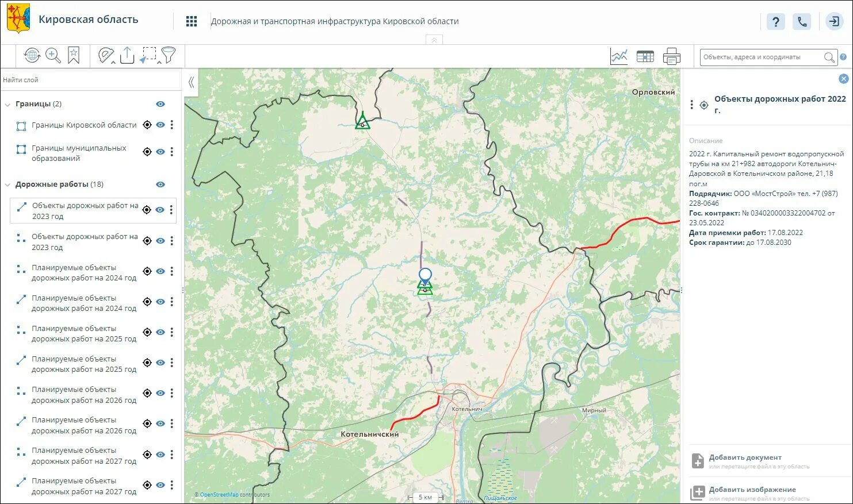The image size is (853, 504).
Task: Zoom to Границы Кировской области layer
Action: tap(147, 125)
